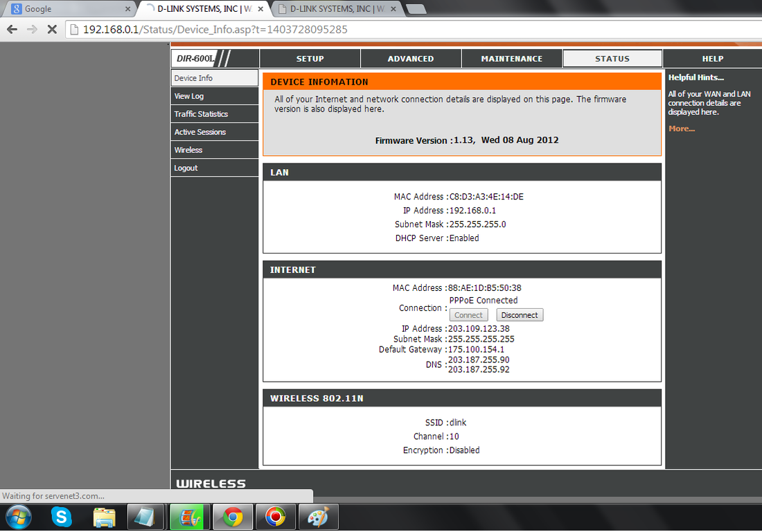The height and width of the screenshot is (532, 762).
Task: Click the Internet Subnet Mask 255.255.255.255
Action: pos(481,339)
